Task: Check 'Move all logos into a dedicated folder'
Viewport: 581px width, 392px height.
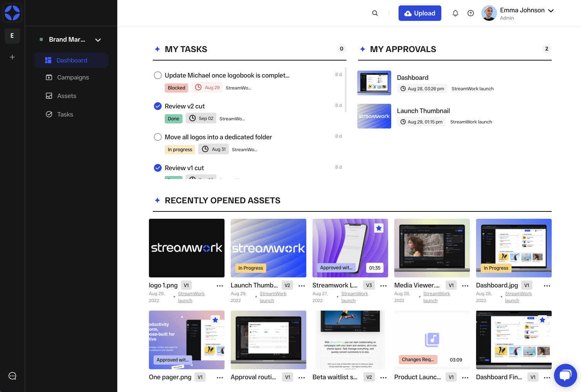Action: (x=158, y=137)
